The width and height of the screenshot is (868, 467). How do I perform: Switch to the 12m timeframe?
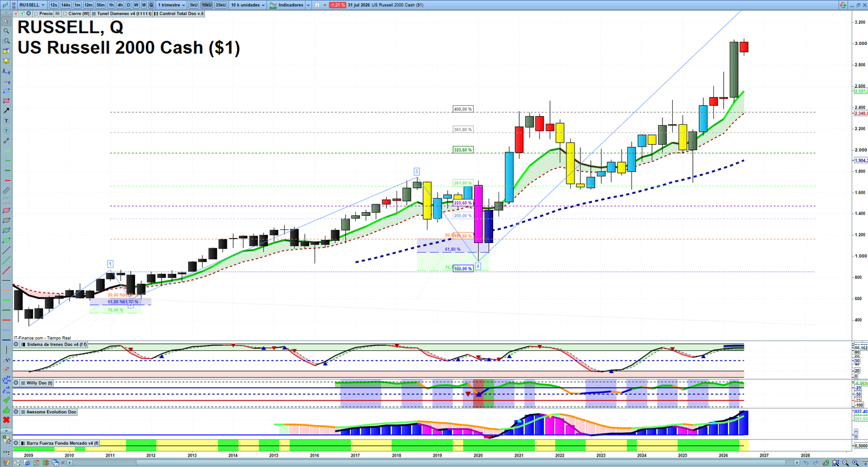pos(88,5)
